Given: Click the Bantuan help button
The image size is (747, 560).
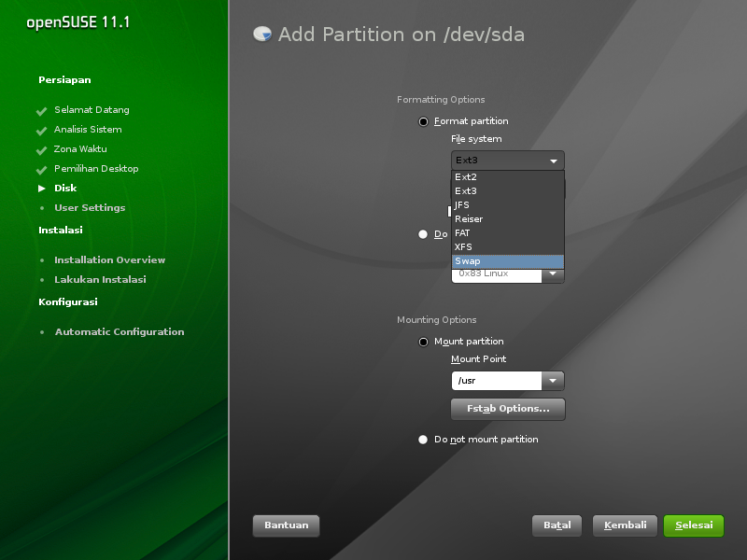Looking at the screenshot, I should point(287,525).
